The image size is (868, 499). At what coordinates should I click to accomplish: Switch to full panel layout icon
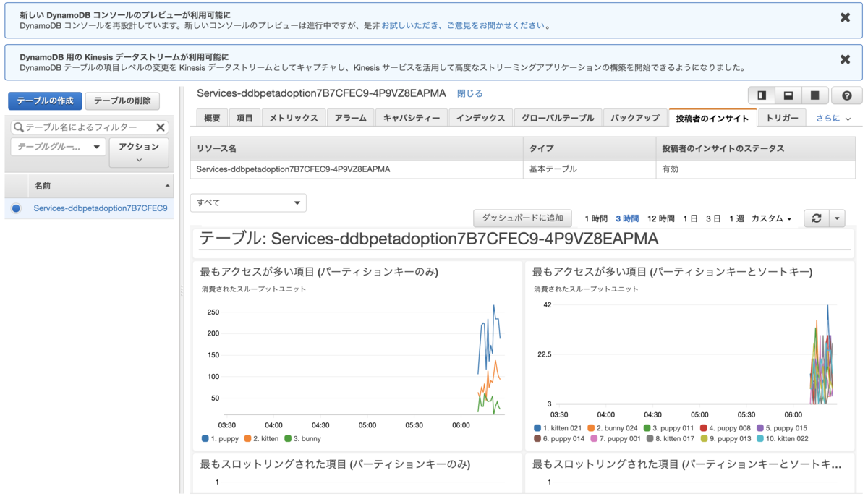tap(814, 95)
